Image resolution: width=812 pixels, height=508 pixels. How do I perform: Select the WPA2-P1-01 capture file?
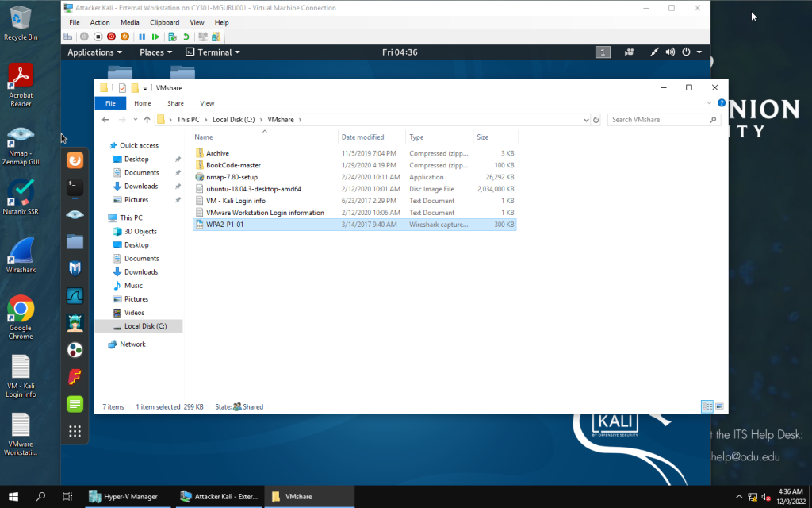(x=354, y=225)
